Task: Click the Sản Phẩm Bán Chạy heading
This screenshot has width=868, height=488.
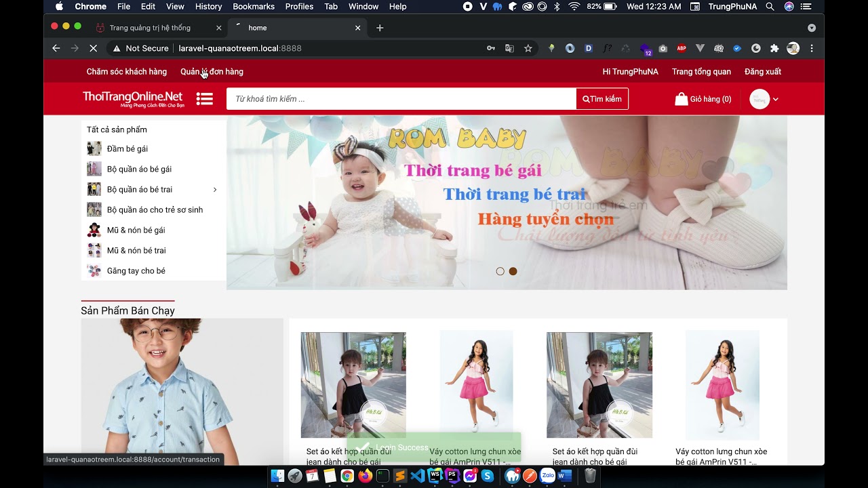Action: (x=127, y=310)
